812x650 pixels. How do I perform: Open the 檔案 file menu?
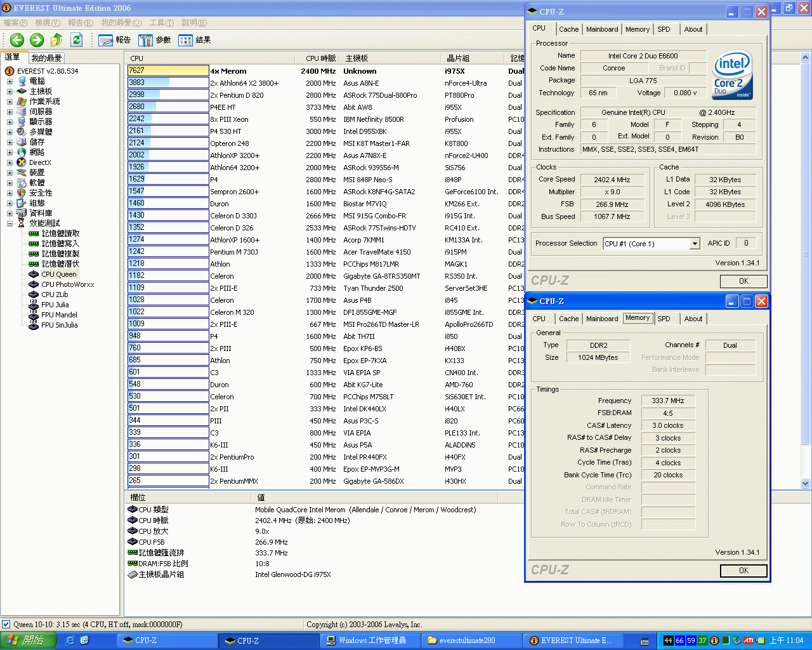pyautogui.click(x=15, y=23)
